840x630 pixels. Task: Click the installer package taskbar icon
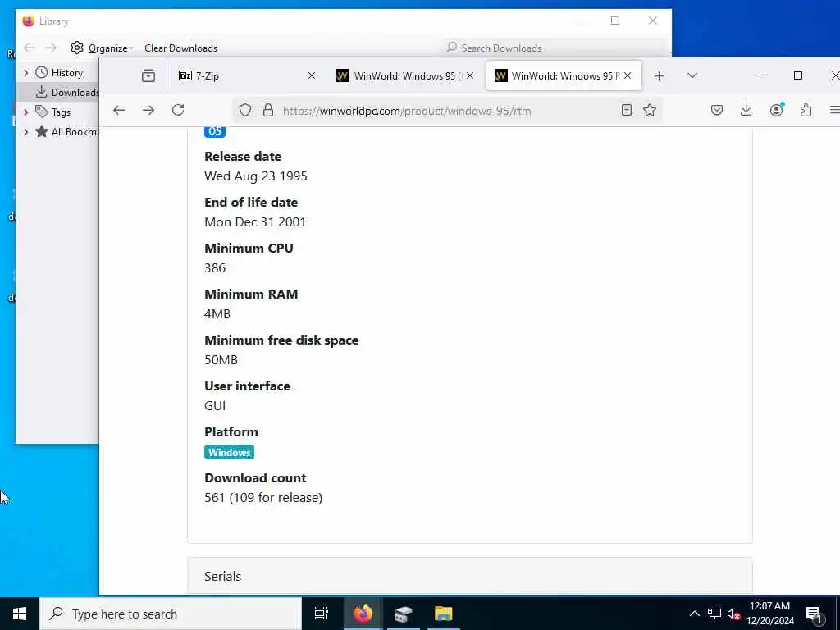click(404, 614)
